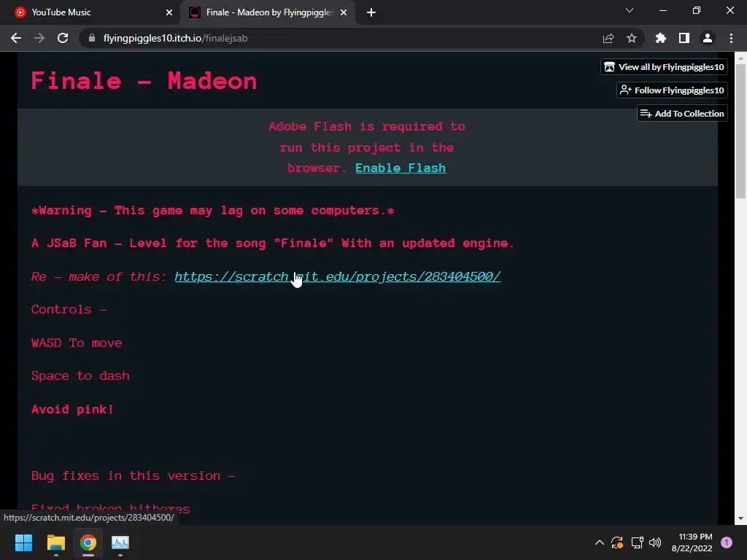Bookmark this tab with the star icon

[x=632, y=38]
